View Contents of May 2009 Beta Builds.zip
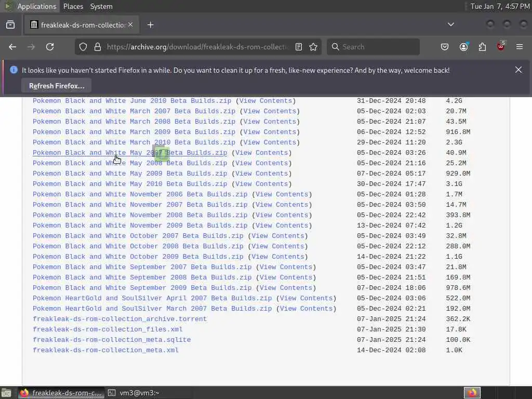 click(x=262, y=174)
